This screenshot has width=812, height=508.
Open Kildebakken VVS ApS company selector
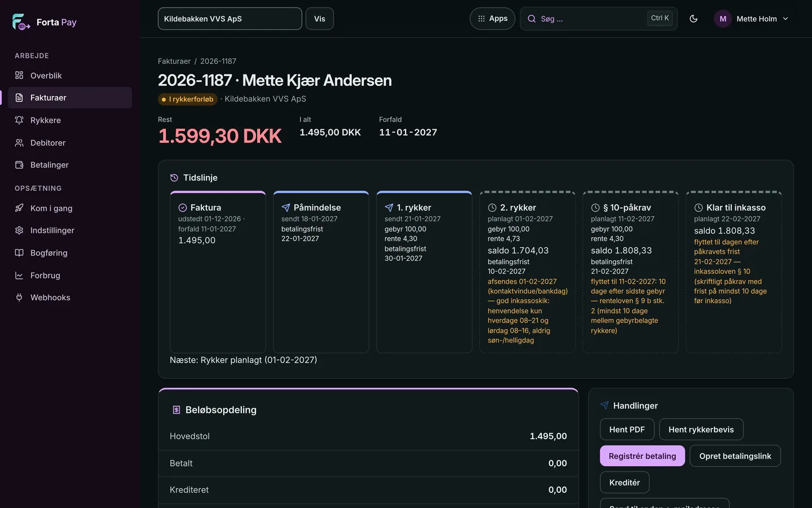[230, 19]
